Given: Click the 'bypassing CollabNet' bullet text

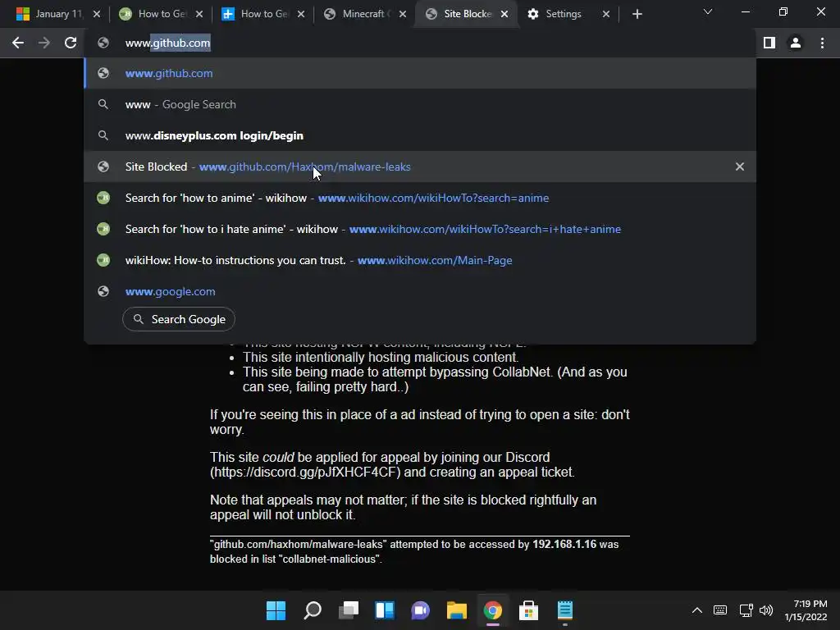Looking at the screenshot, I should [x=435, y=379].
